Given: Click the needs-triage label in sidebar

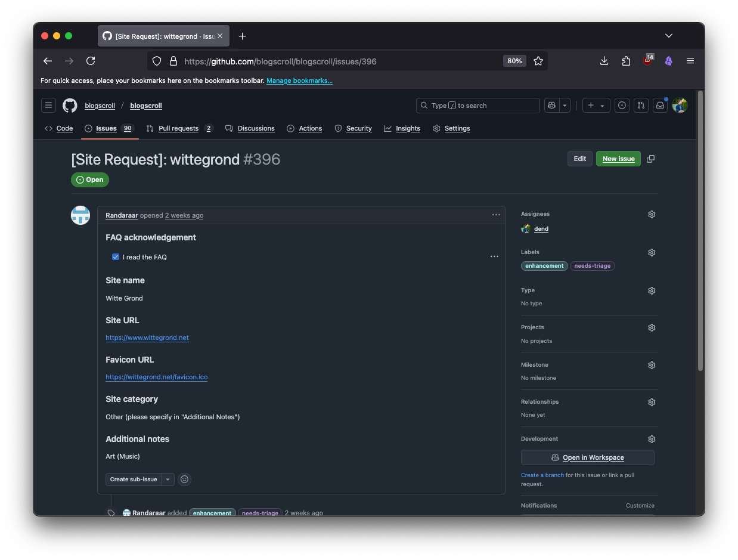Looking at the screenshot, I should tap(593, 266).
